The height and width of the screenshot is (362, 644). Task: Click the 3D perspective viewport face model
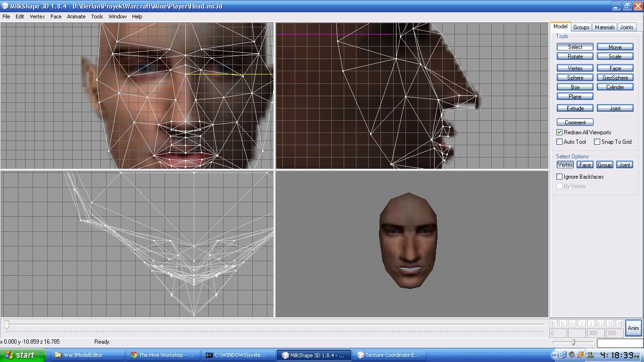(408, 240)
